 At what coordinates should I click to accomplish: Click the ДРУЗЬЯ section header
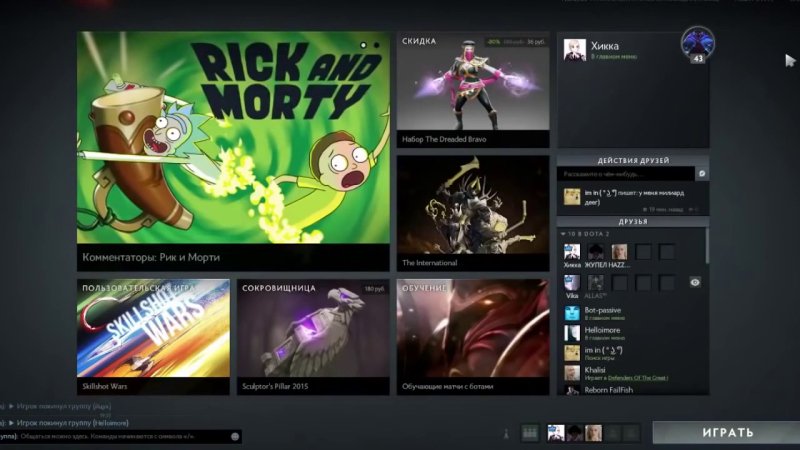[633, 222]
